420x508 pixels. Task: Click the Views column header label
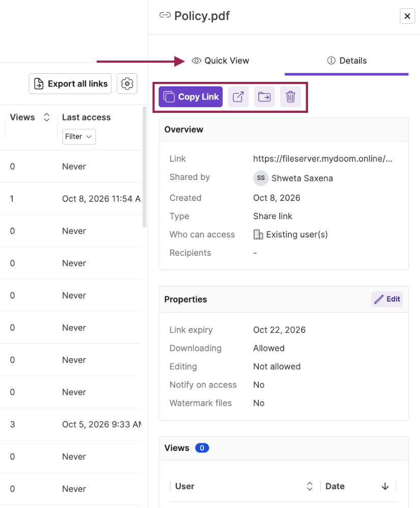(x=22, y=117)
